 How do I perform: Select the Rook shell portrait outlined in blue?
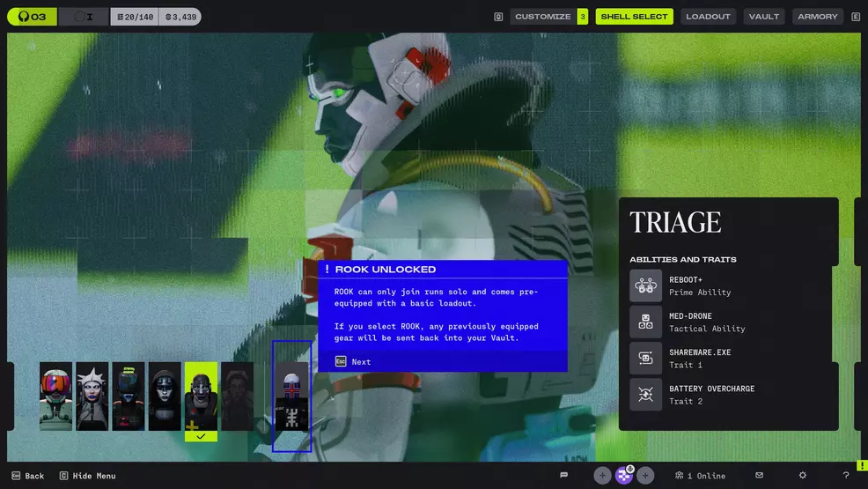tap(291, 396)
